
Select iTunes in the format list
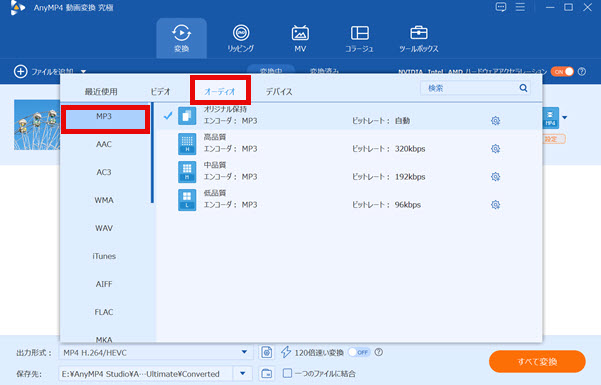click(x=104, y=256)
